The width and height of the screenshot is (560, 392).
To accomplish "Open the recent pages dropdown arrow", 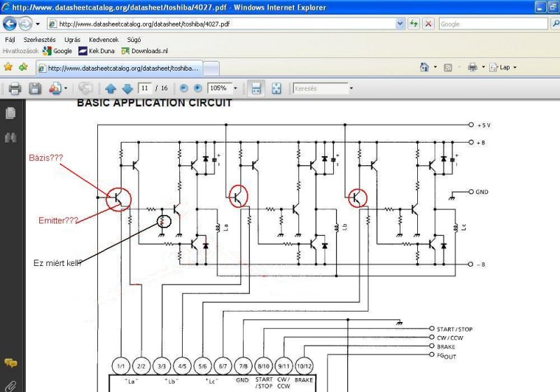I will point(38,24).
